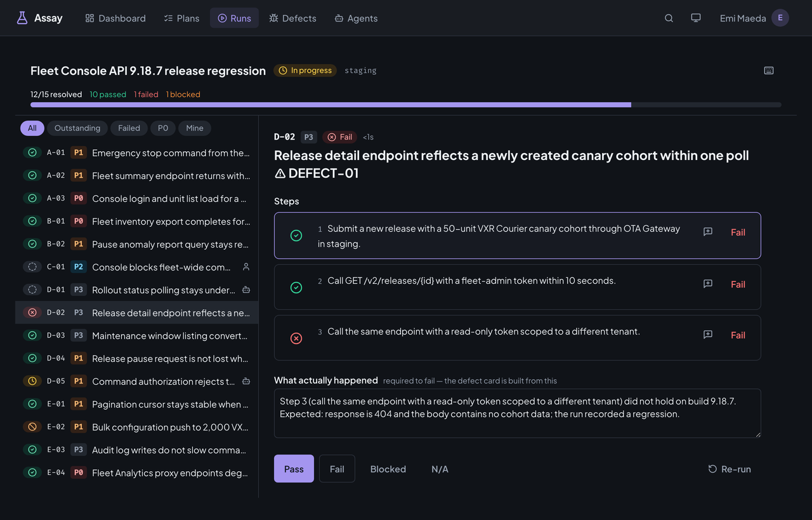Viewport: 812px width, 520px height.
Task: Switch to the Defects tab
Action: tap(292, 18)
